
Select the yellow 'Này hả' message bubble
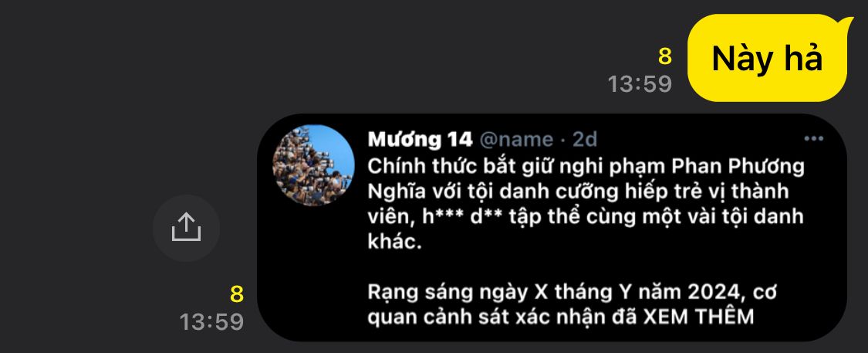point(770,58)
